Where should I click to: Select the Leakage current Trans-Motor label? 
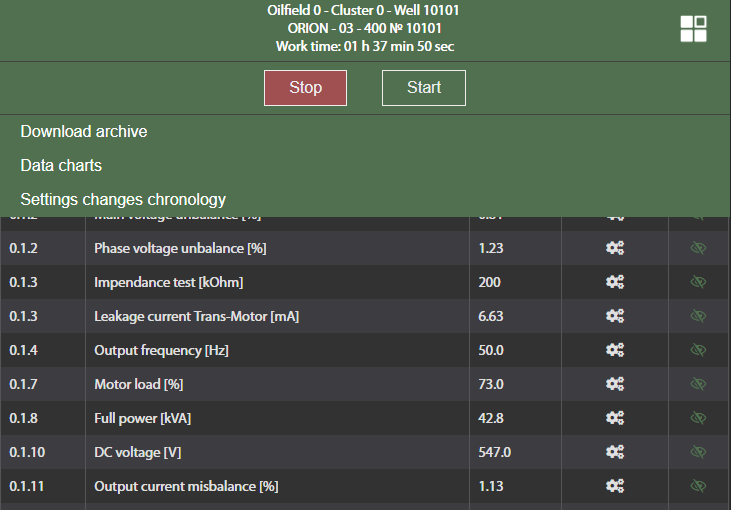pos(196,316)
